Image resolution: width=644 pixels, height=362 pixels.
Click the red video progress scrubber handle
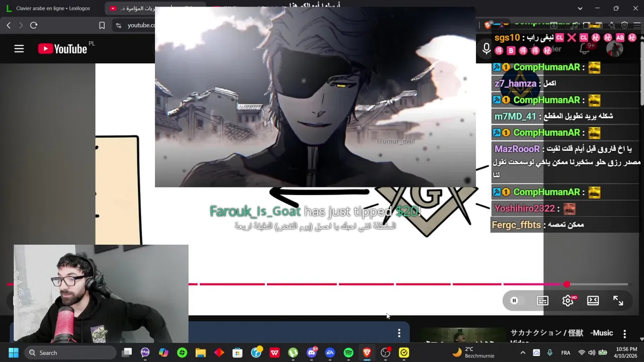tap(567, 285)
